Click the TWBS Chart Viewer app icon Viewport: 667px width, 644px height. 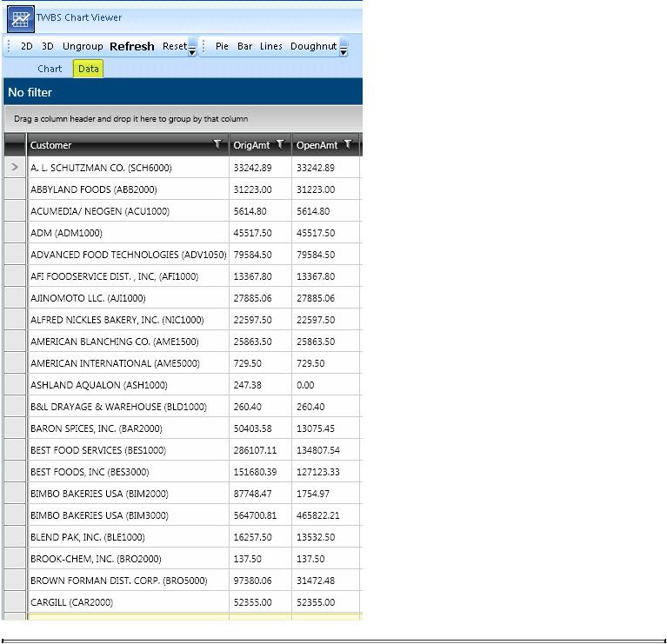(20, 19)
